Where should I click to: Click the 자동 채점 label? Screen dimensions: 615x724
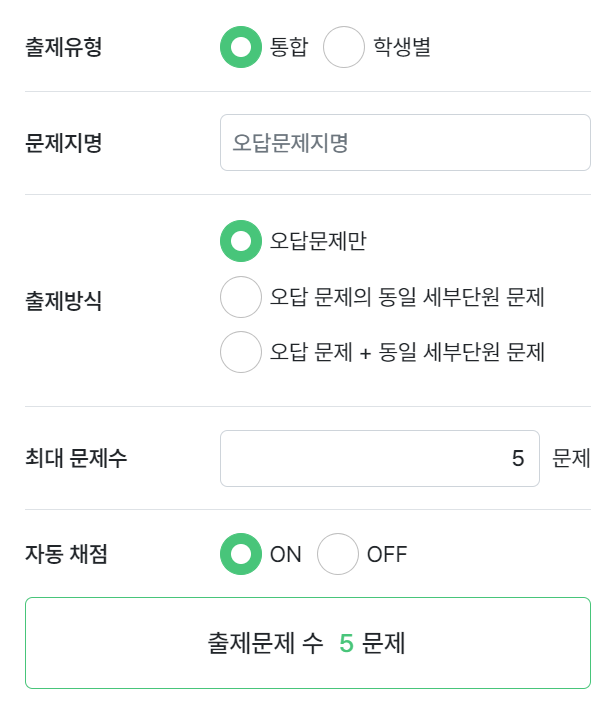pyautogui.click(x=67, y=554)
